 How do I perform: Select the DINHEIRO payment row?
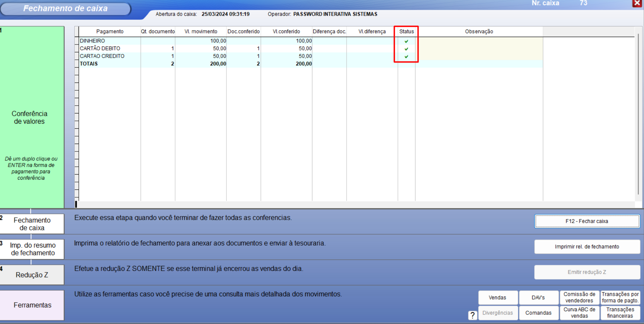(x=92, y=41)
